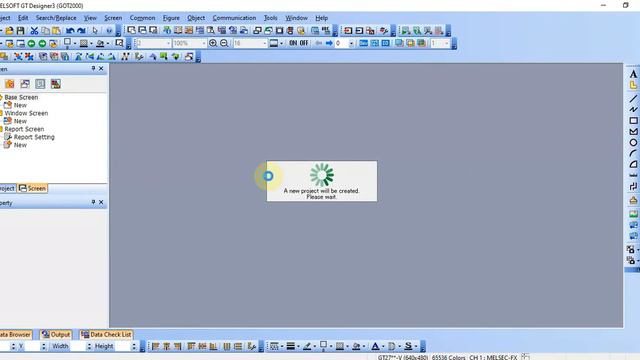Open the dropdown showing 2 left of zoom
Image resolution: width=640 pixels, height=360 pixels.
pos(168,43)
